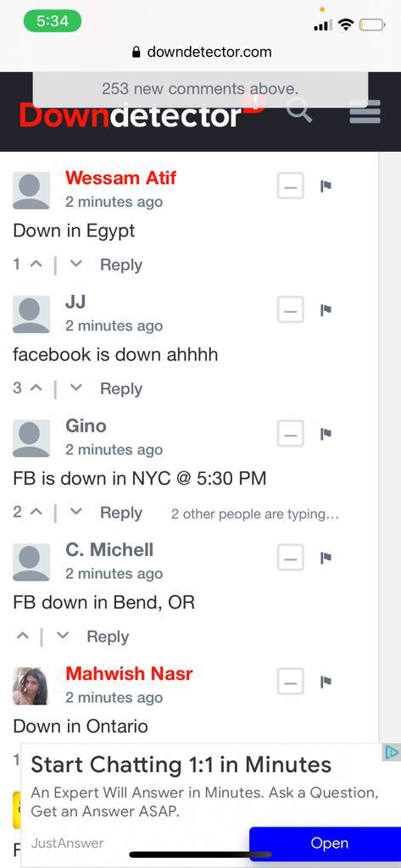Tap the '253 new comments above' banner
This screenshot has height=868, width=401.
point(200,89)
